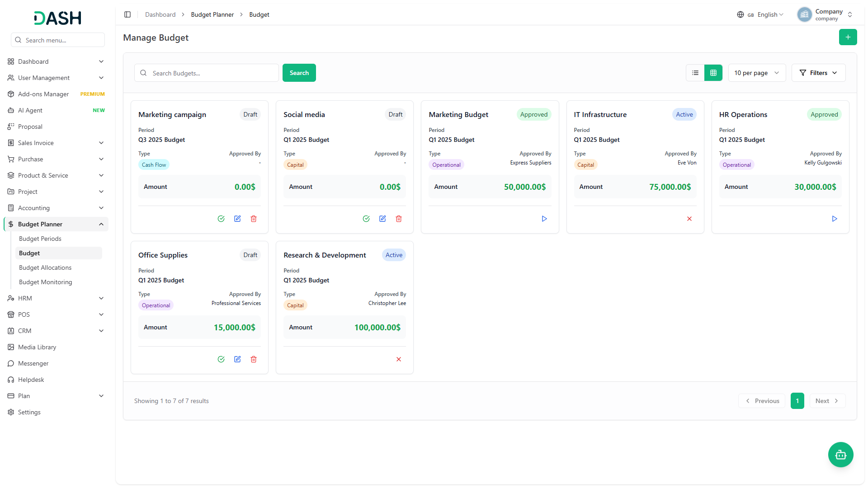Screen dimensions: 868x488
Task: Click the globe language icon
Action: tap(741, 14)
